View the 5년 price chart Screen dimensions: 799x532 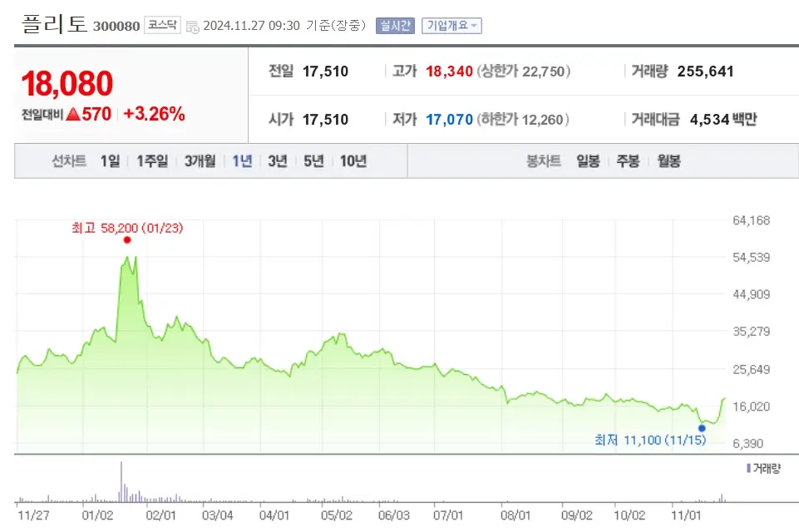point(312,160)
